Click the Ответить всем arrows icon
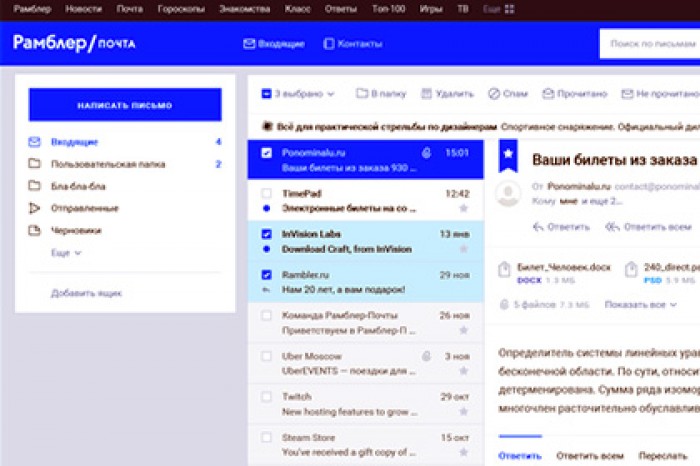The height and width of the screenshot is (466, 700). point(612,227)
